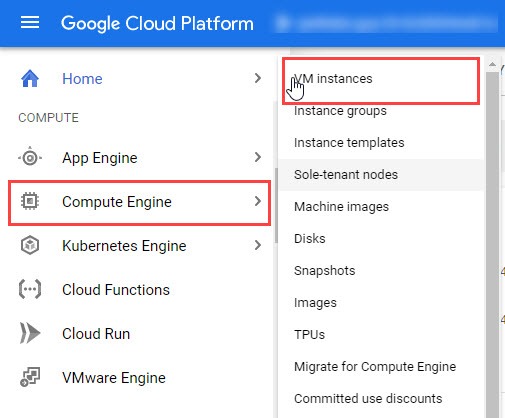
Task: Expand the Compute Engine submenu chevron
Action: click(258, 201)
